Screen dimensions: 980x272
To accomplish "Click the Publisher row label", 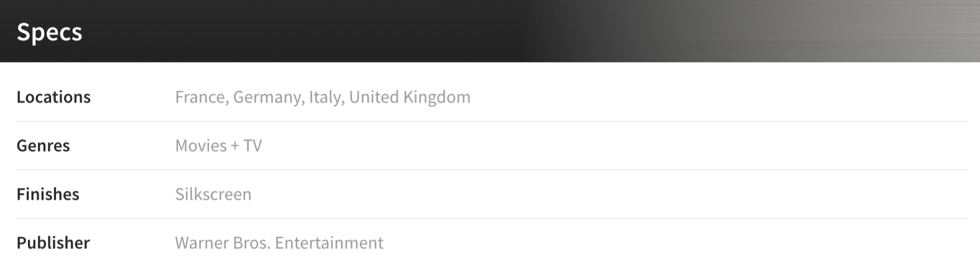I will point(53,242).
